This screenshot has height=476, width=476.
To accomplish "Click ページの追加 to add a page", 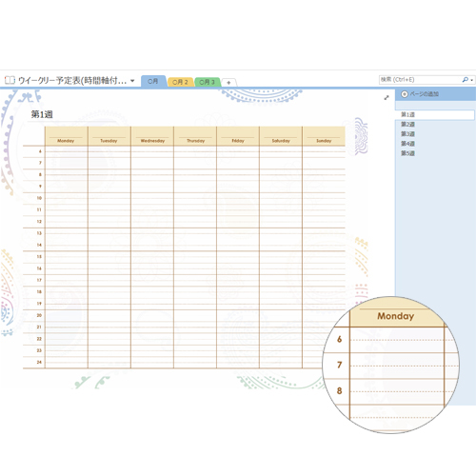I will 425,94.
